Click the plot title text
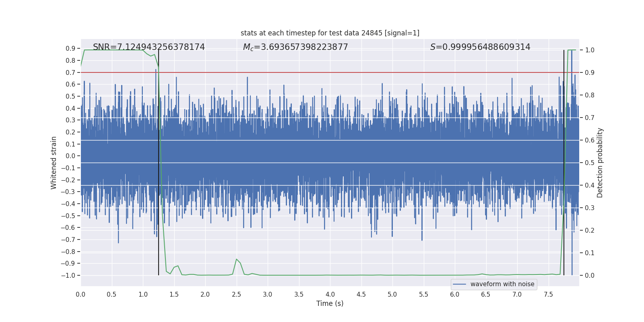Screen dimensions: 644x322 pyautogui.click(x=330, y=33)
